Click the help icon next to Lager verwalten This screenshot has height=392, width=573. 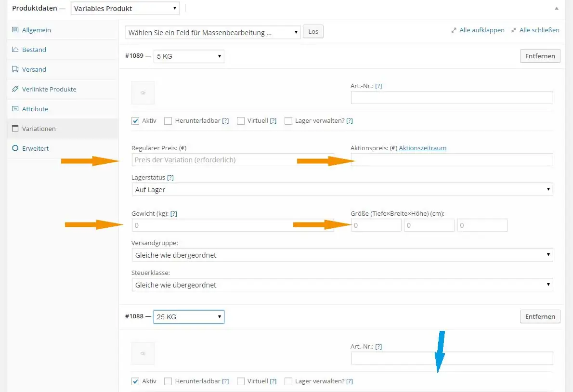pyautogui.click(x=350, y=120)
